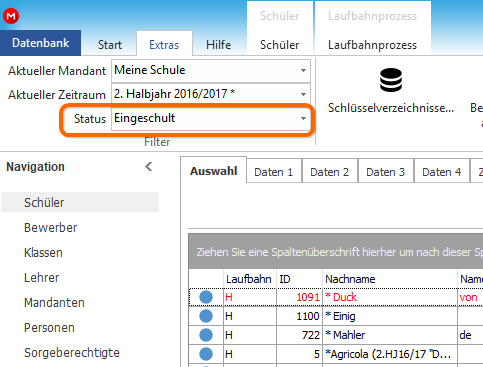The width and height of the screenshot is (483, 367).
Task: Click the Meine Schule Mandant field
Action: click(211, 71)
